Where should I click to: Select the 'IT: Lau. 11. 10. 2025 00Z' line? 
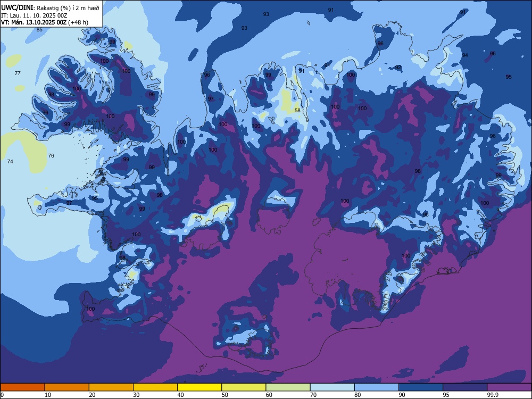coord(34,15)
